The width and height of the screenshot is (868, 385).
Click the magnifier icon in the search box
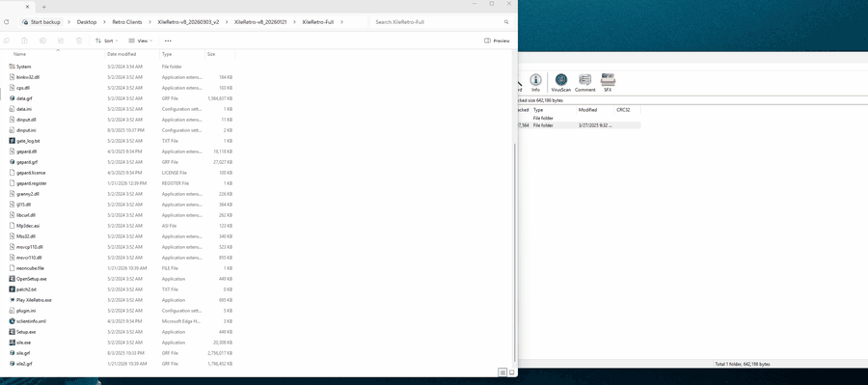[506, 22]
